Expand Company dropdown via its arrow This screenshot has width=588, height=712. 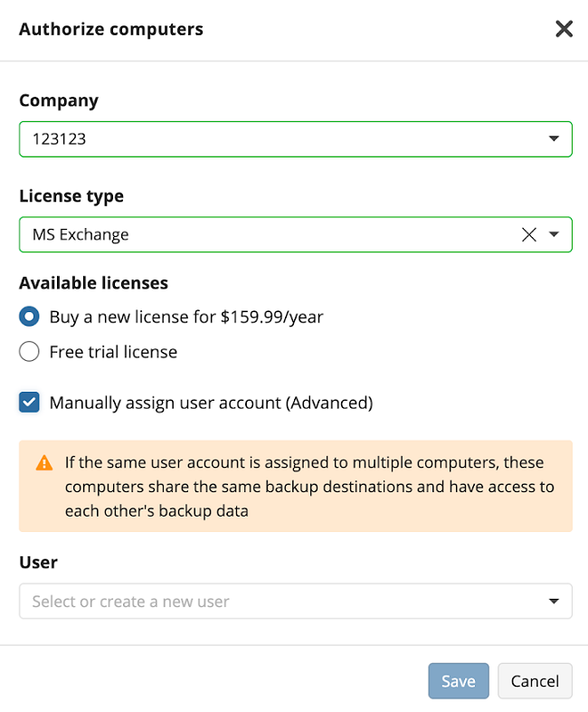pyautogui.click(x=554, y=138)
